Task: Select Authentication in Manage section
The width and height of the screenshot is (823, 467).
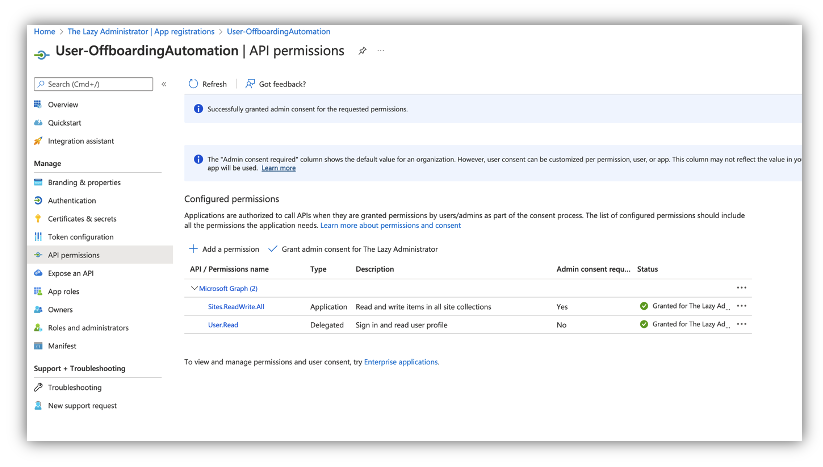Action: [72, 200]
